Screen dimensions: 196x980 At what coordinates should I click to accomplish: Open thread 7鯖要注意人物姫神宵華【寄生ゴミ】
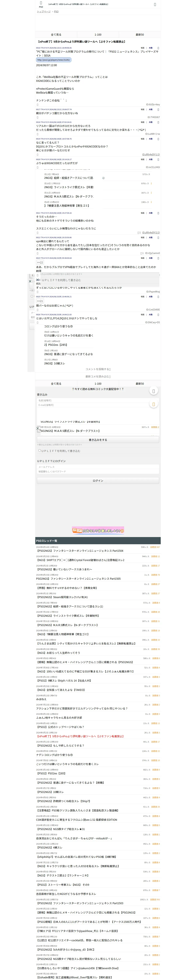coord(62,634)
